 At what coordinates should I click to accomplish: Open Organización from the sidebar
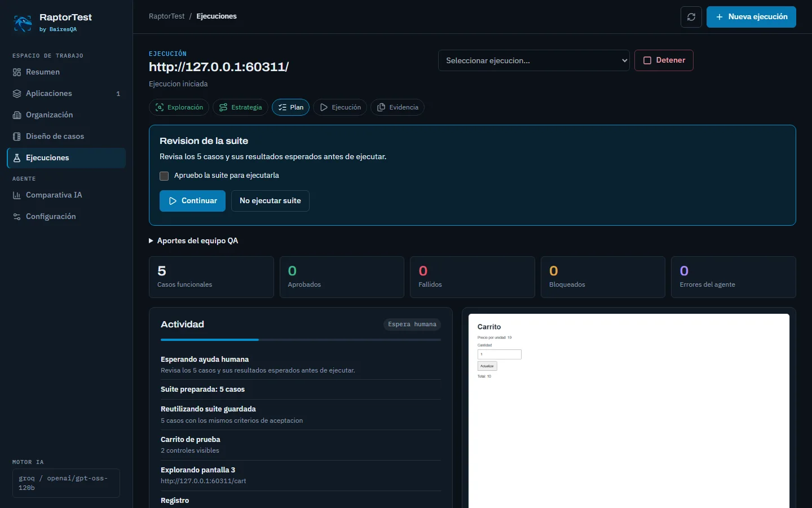[67, 115]
